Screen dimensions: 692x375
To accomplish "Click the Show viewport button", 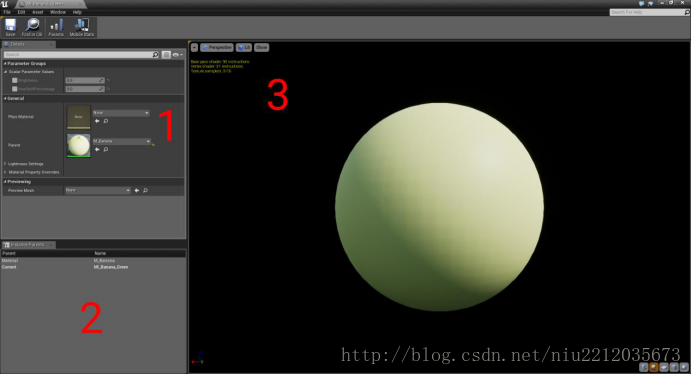I will coord(261,47).
